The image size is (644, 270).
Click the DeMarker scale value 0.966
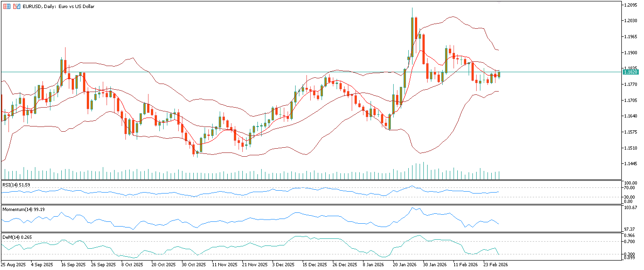click(x=630, y=235)
